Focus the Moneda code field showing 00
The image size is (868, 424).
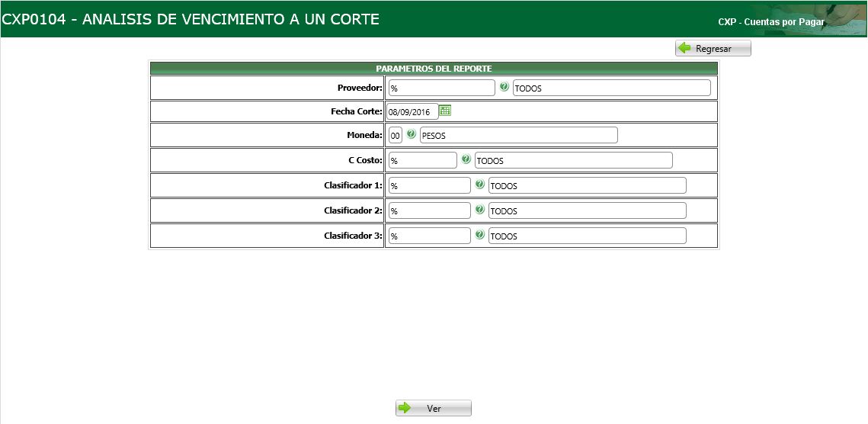point(396,135)
